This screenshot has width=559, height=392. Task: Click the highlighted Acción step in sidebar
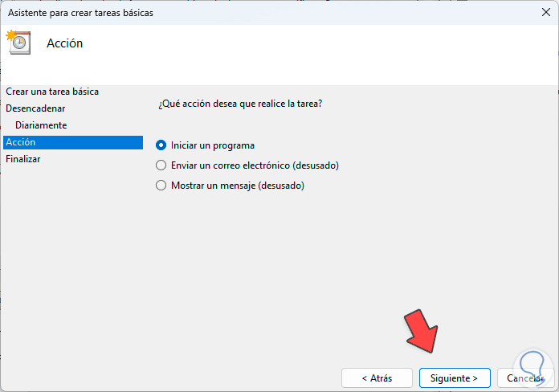coord(21,142)
